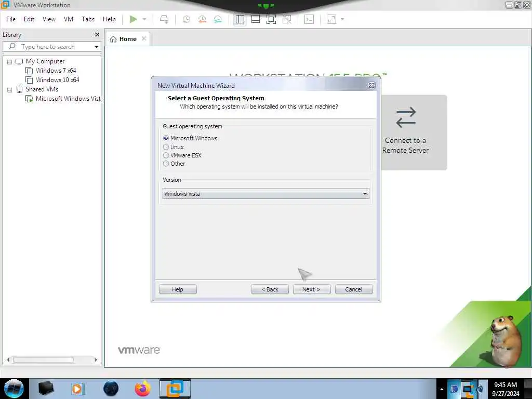Screen dimensions: 532x399
Task: Open the File menu
Action: [x=11, y=19]
